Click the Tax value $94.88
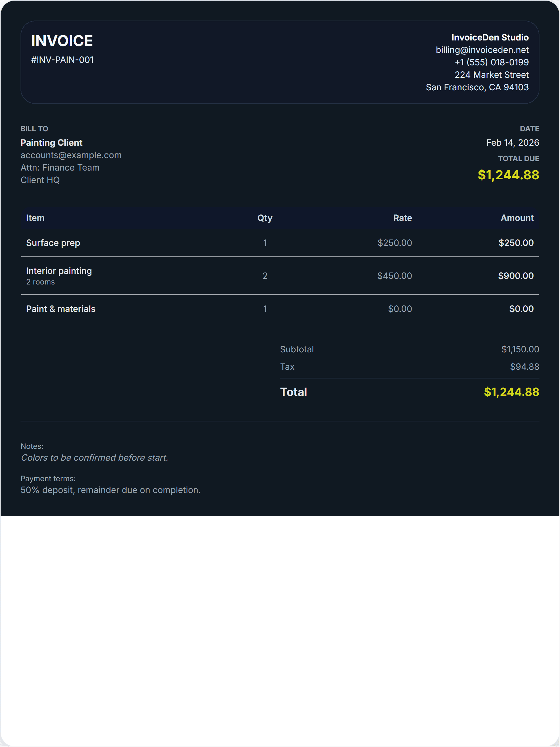Image resolution: width=560 pixels, height=747 pixels. [x=524, y=367]
